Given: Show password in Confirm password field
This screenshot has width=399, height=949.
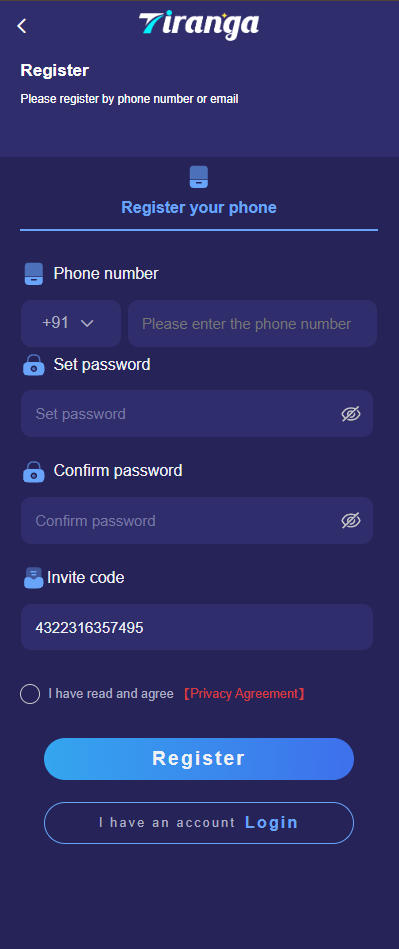Looking at the screenshot, I should tap(351, 520).
